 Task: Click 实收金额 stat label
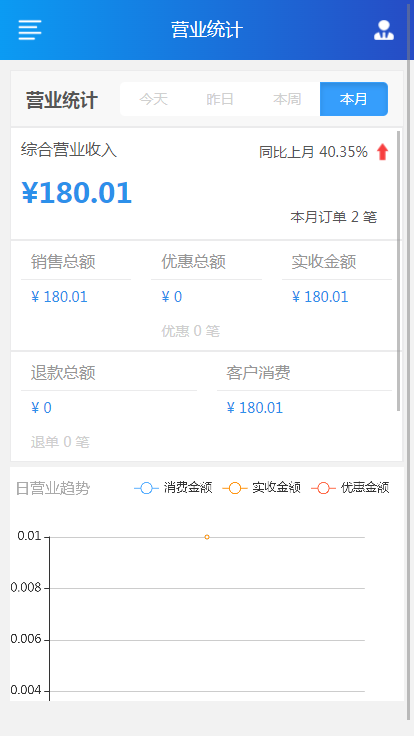point(324,261)
